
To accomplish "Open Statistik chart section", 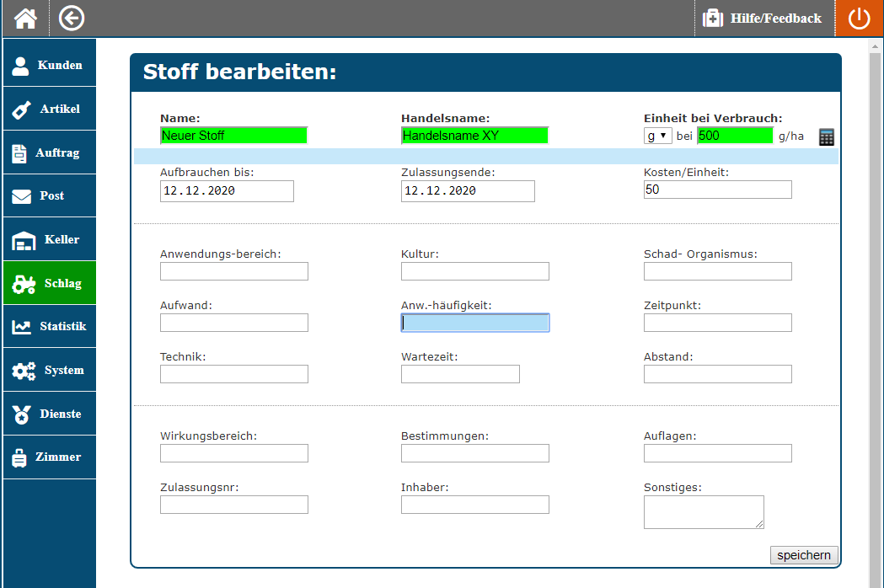I will pos(49,326).
